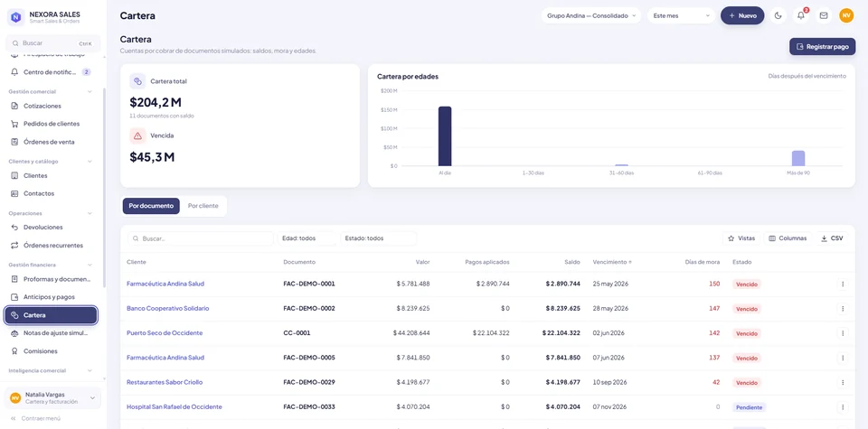Viewport: 868px width, 429px height.
Task: Open the Columnas button
Action: coord(788,238)
